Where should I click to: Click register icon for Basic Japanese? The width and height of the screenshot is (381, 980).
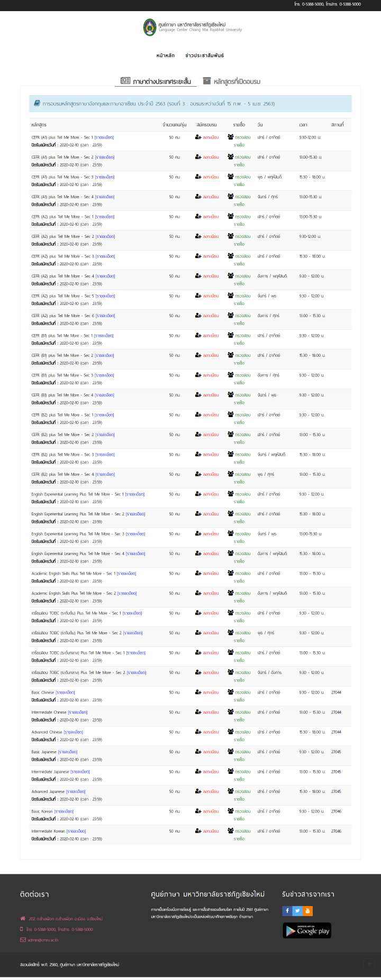(x=198, y=752)
